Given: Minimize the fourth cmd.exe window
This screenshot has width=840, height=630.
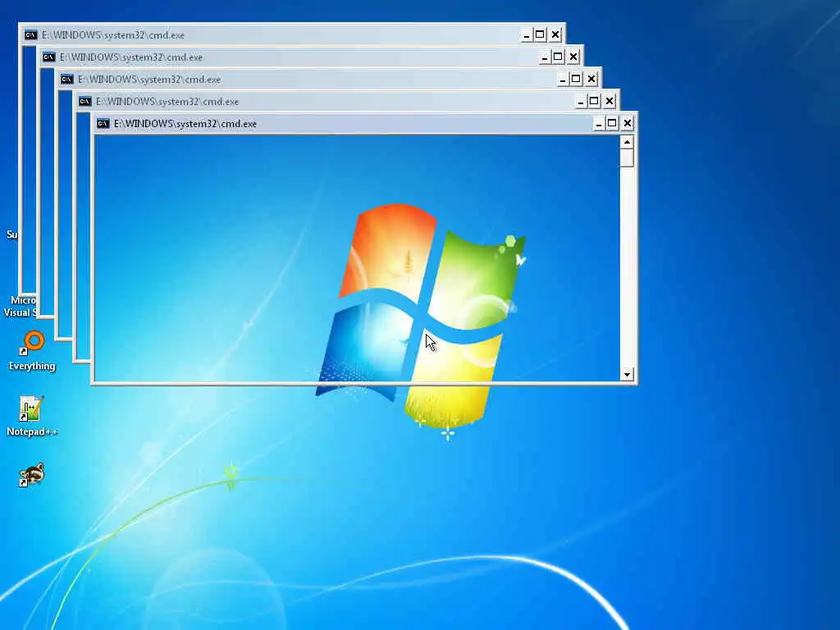Looking at the screenshot, I should point(581,101).
